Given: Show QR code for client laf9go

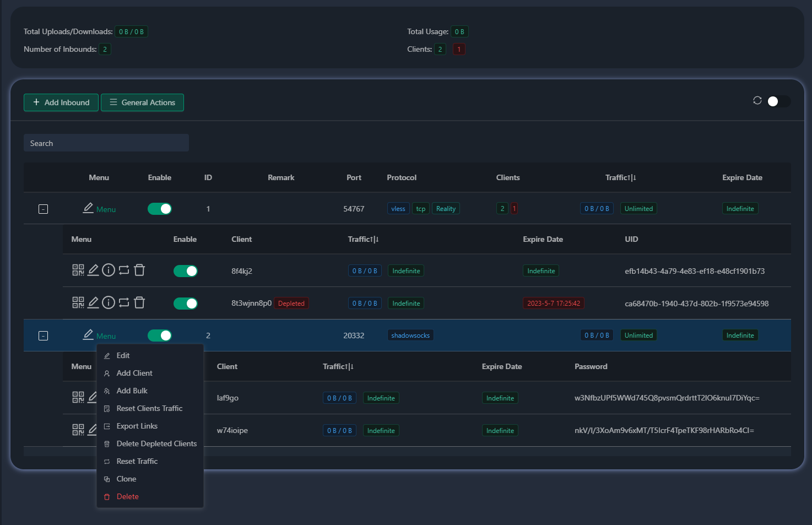Looking at the screenshot, I should 78,397.
